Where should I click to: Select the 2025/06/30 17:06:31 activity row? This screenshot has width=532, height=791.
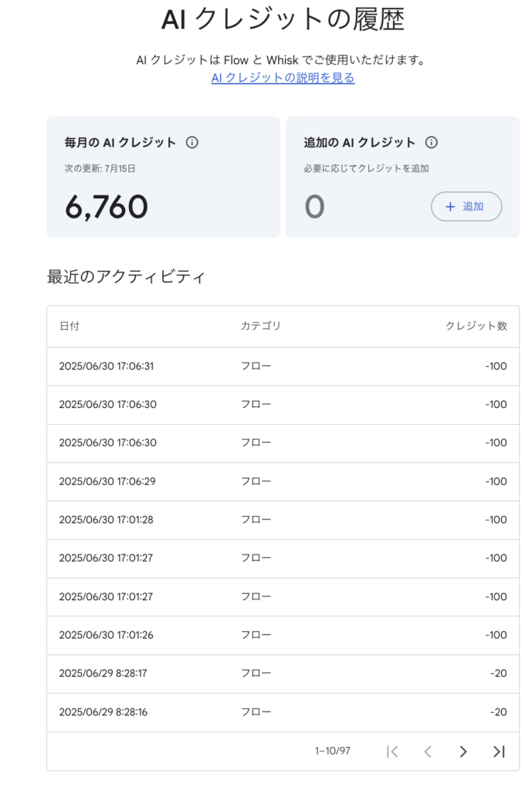point(283,366)
